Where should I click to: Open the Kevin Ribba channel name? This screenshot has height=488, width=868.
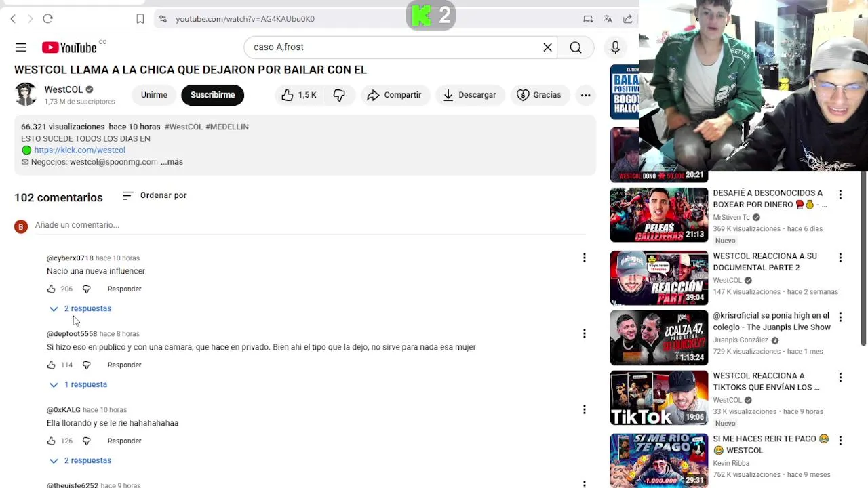point(731,464)
